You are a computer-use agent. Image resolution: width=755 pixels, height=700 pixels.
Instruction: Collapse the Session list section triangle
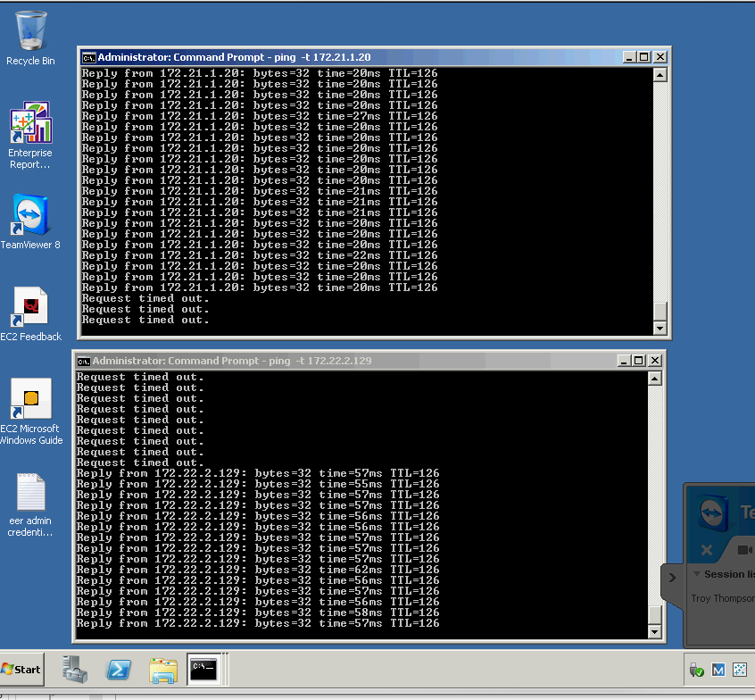coord(697,574)
